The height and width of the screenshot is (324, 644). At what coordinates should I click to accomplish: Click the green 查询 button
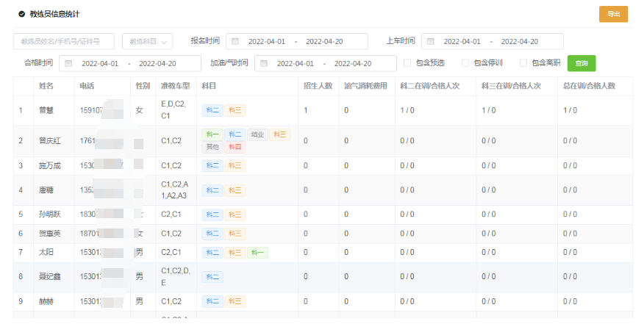[x=581, y=63]
